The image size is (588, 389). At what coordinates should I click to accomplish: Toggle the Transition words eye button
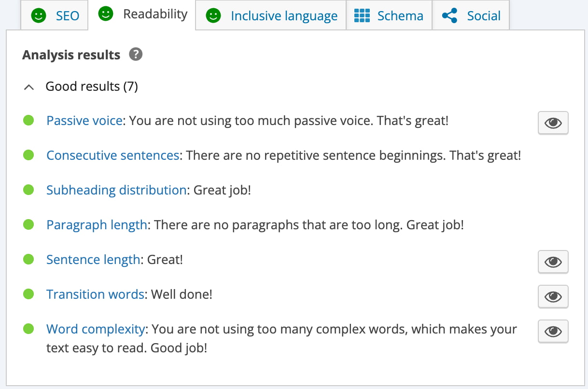(553, 296)
